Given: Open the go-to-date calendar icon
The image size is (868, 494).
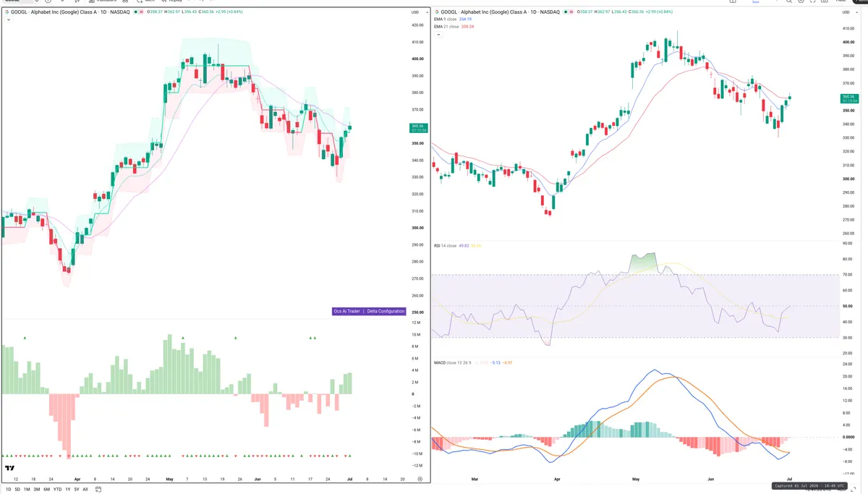Looking at the screenshot, I should [97, 490].
